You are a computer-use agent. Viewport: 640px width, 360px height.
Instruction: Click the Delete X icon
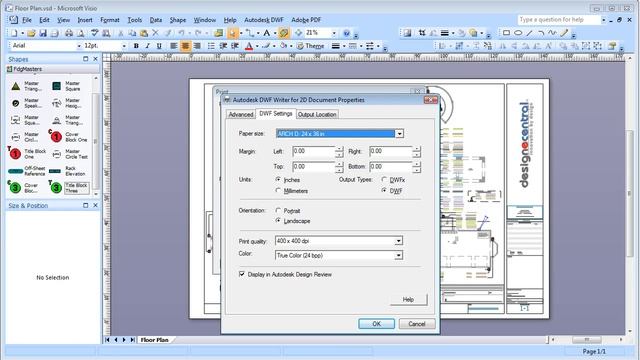pos(155,33)
